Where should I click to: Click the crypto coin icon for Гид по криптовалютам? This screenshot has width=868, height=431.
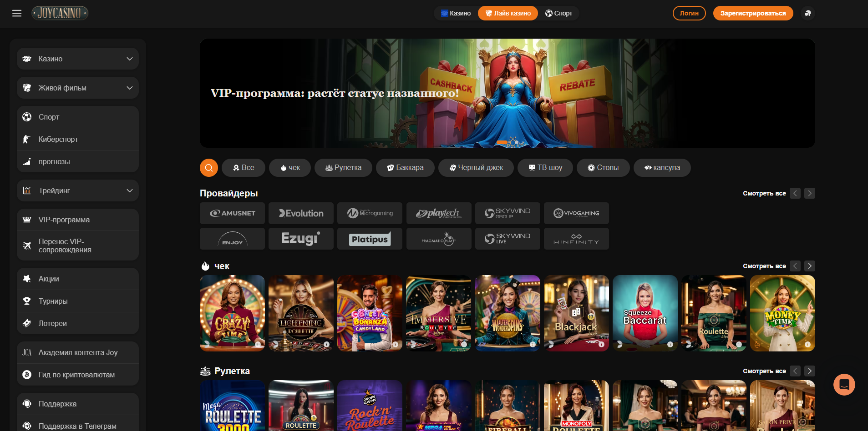pyautogui.click(x=27, y=375)
